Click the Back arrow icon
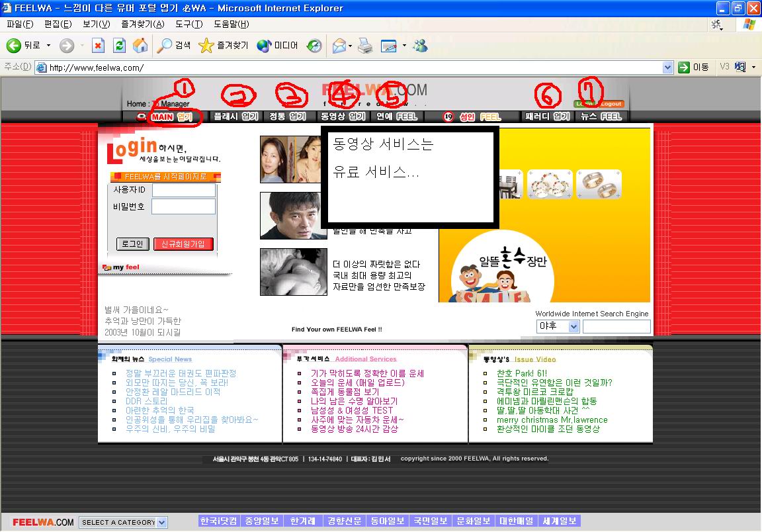Screen dimensions: 762x532 click(x=14, y=46)
